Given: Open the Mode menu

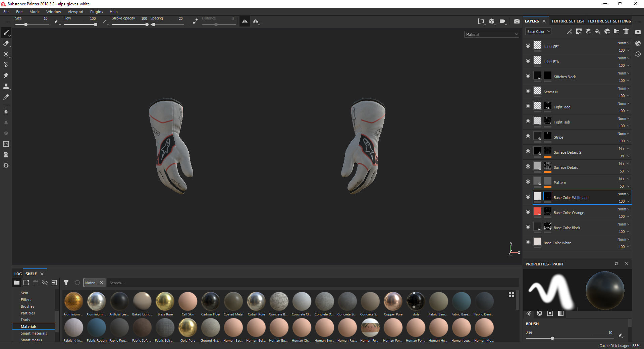Looking at the screenshot, I should 35,12.
